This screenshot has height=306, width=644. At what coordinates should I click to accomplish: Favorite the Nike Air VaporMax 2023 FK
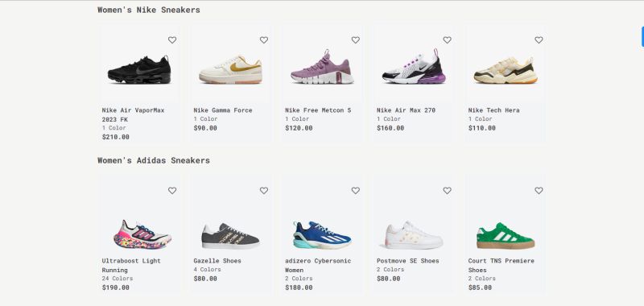pos(172,39)
